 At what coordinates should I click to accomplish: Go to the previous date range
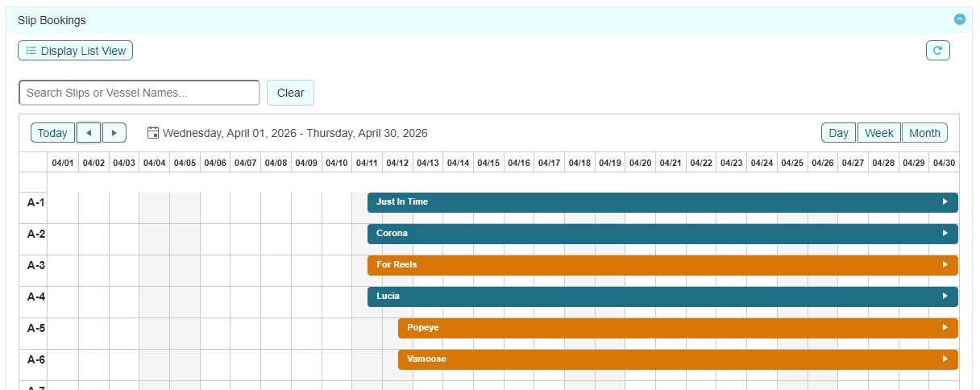pos(89,133)
